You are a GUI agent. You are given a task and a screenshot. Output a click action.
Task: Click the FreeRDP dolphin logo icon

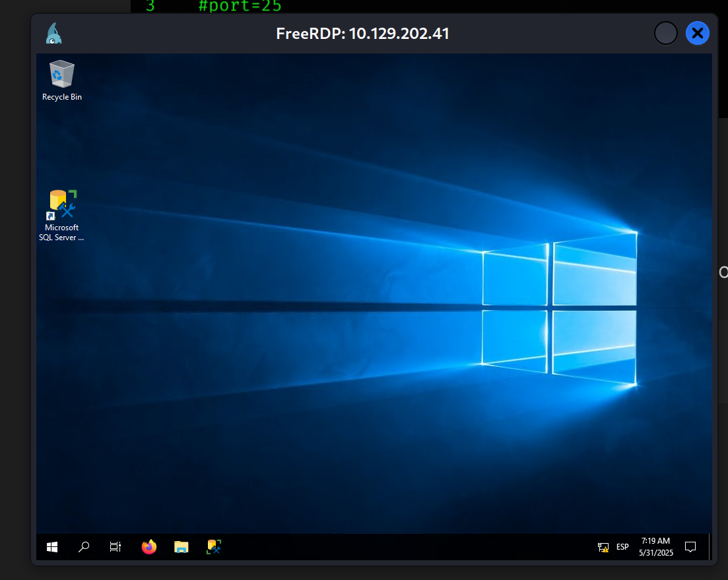[54, 34]
